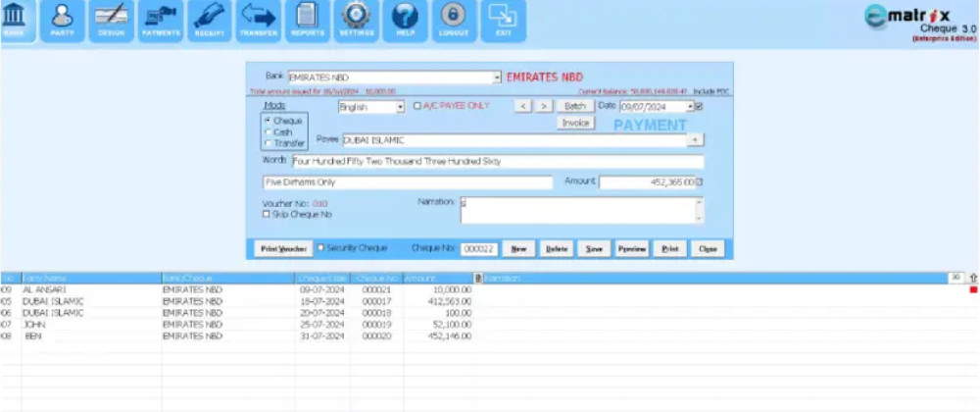Sort by Amount column header
Image resolution: width=980 pixels, height=412 pixels.
439,278
